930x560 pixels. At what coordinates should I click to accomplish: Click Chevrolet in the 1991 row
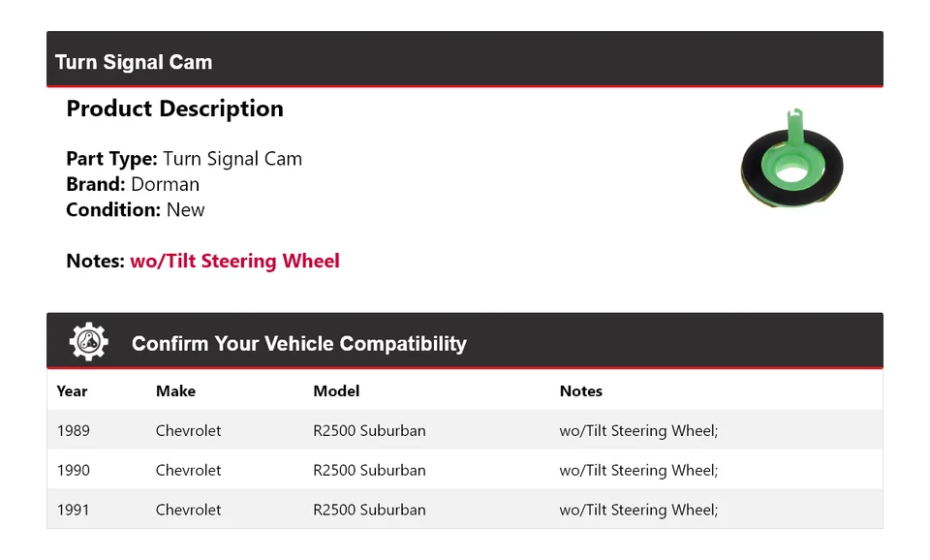tap(188, 510)
